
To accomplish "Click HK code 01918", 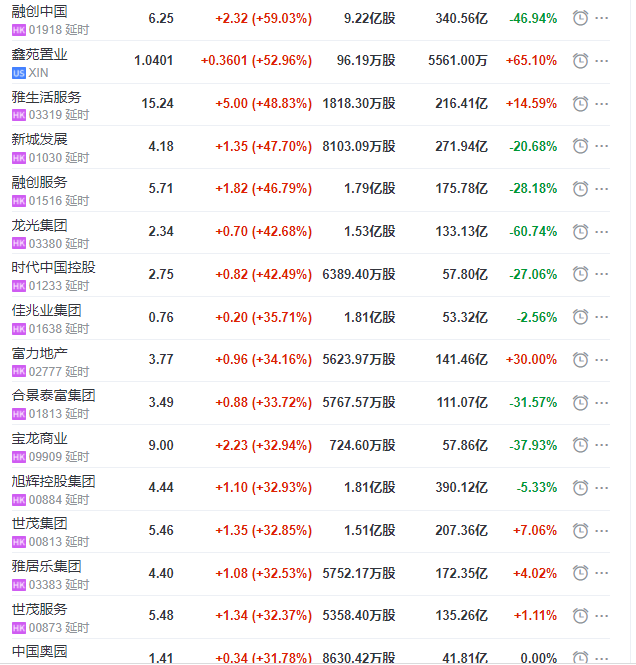I will tap(45, 30).
